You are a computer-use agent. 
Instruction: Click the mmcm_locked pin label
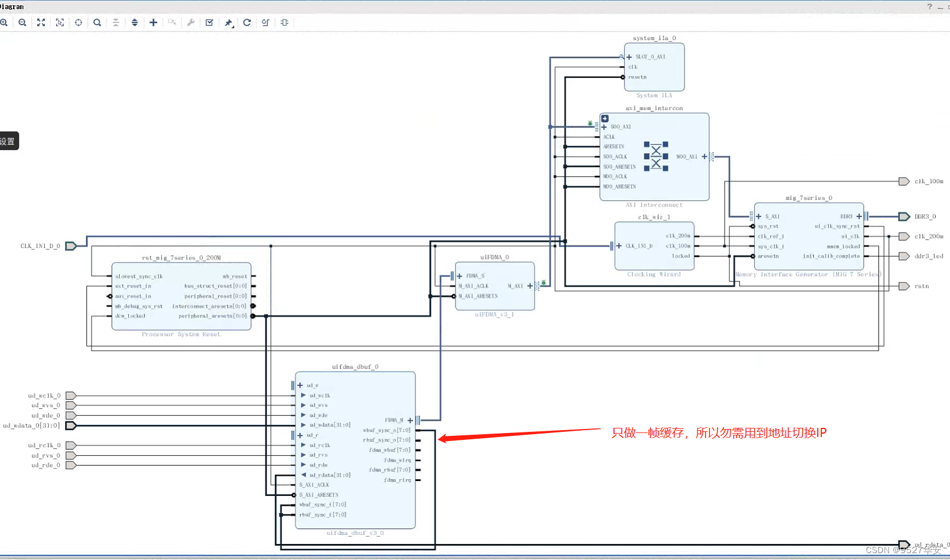tap(843, 247)
